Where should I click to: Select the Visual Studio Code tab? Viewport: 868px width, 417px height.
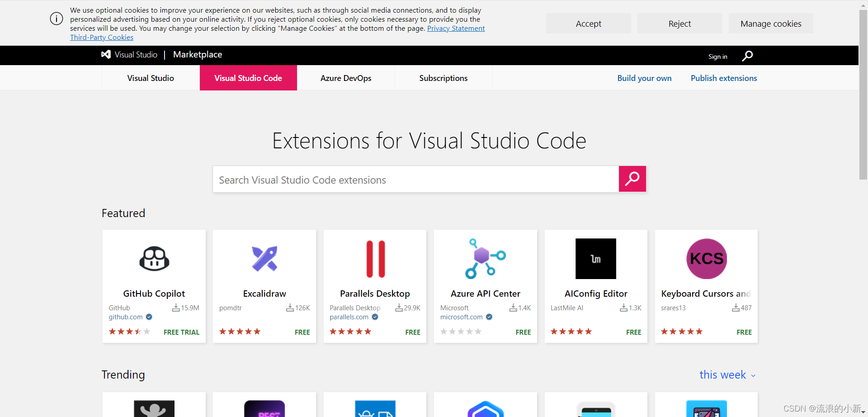[x=248, y=78]
